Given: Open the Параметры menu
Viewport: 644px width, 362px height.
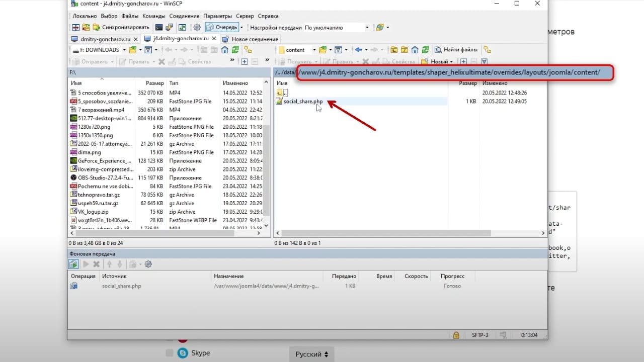Looking at the screenshot, I should point(218,16).
